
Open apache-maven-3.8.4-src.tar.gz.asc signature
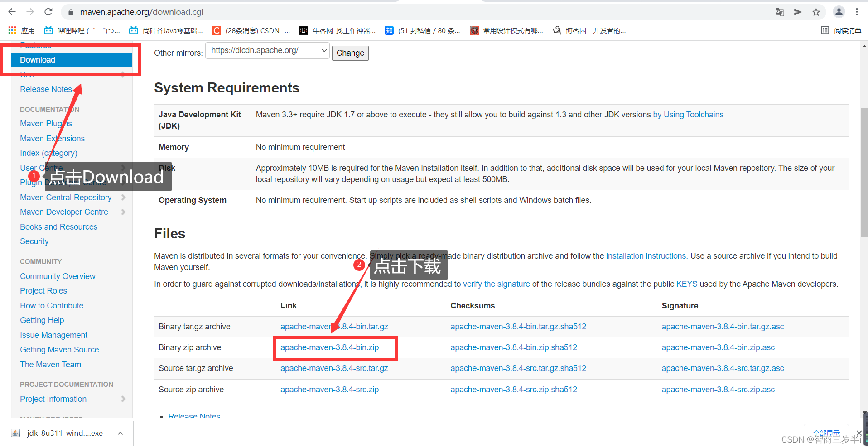point(723,368)
